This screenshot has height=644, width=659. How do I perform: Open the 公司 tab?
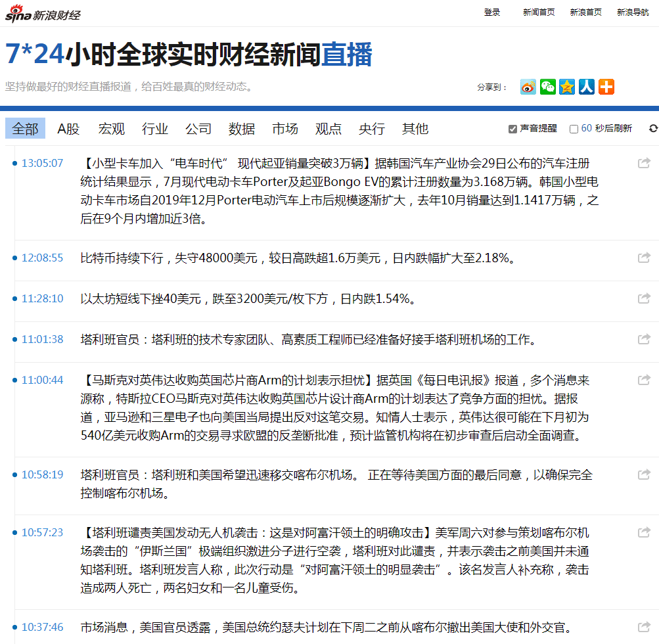coord(198,128)
